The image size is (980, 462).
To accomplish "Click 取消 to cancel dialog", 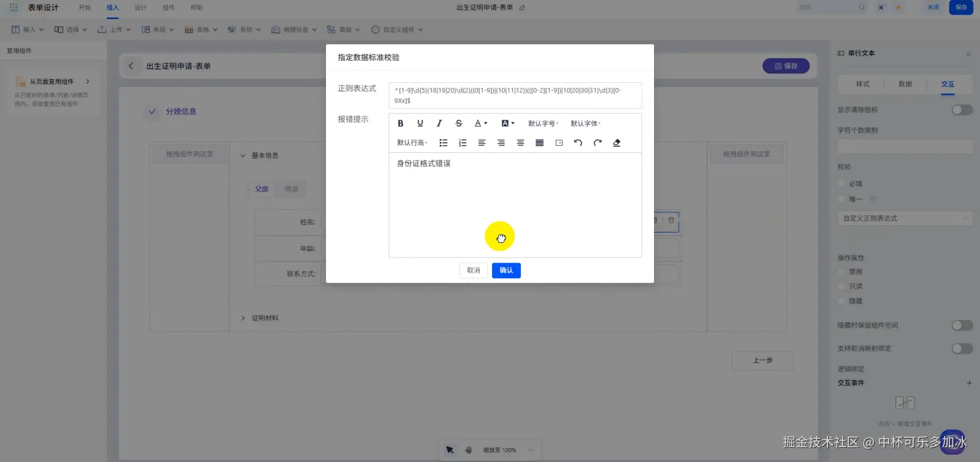I will click(x=473, y=270).
